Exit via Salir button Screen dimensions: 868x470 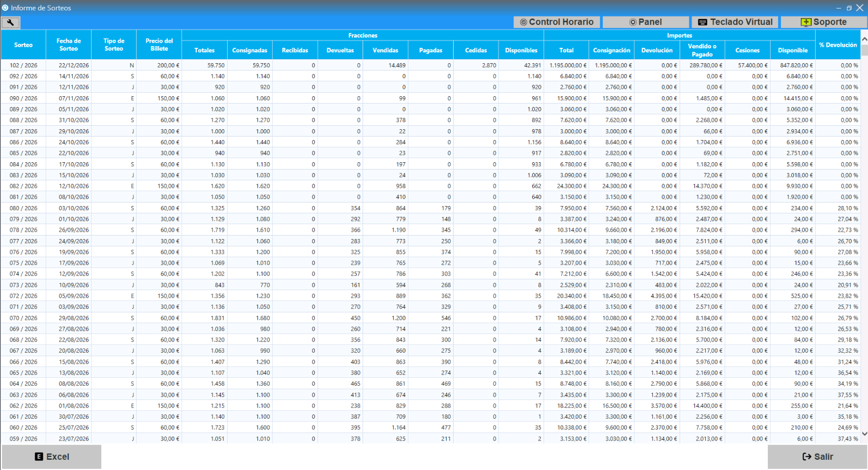[x=817, y=457]
